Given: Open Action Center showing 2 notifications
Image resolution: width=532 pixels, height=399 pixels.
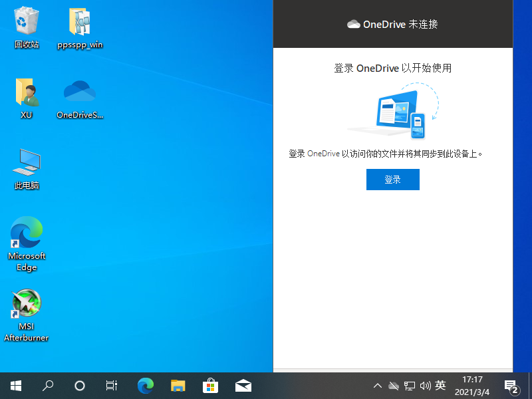Looking at the screenshot, I should tap(511, 385).
